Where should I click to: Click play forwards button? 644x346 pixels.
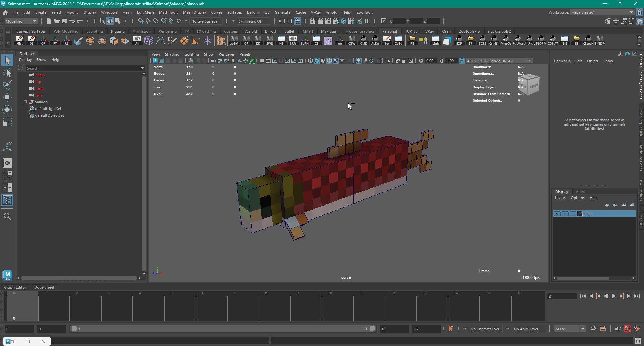click(613, 296)
